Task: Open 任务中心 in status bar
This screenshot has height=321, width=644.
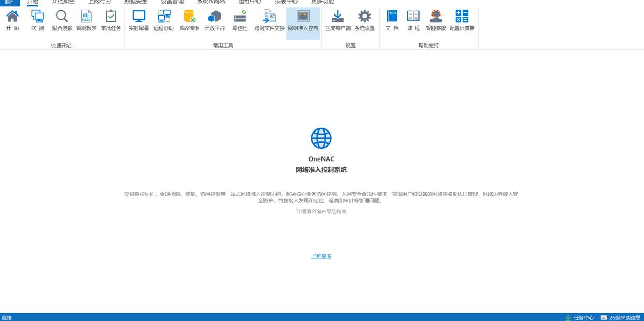Action: tap(579, 317)
